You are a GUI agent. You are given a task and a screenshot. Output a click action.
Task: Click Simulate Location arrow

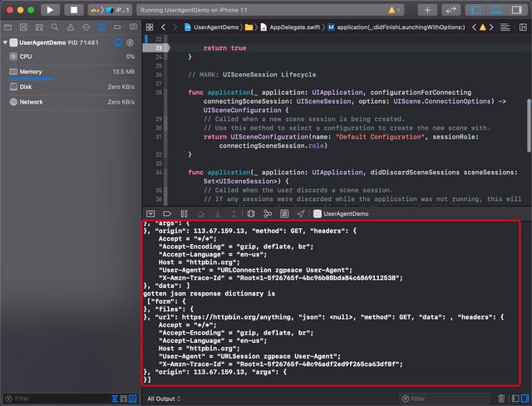[301, 213]
